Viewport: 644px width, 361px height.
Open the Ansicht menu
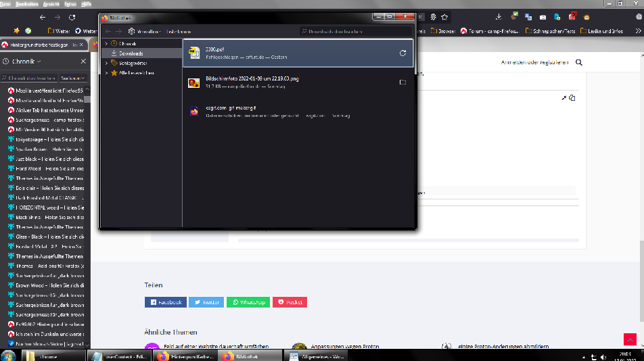51,4
